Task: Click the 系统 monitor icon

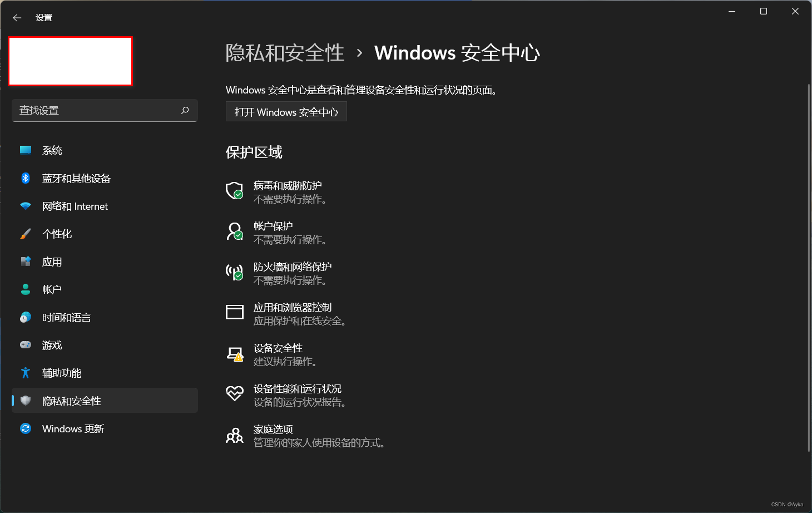Action: point(26,150)
